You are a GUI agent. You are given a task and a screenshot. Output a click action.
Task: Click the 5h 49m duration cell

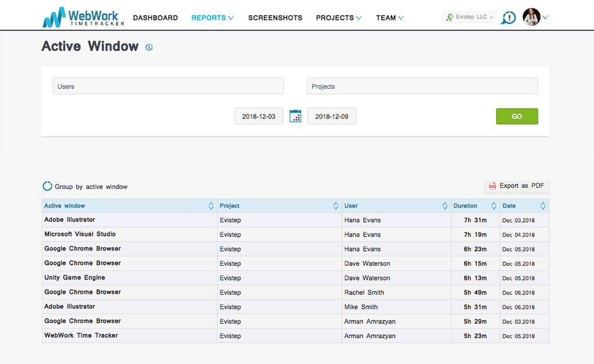[476, 293]
